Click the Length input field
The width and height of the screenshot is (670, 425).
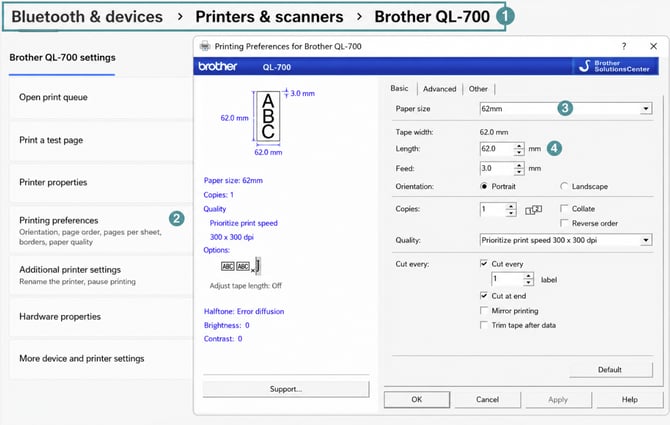click(497, 149)
